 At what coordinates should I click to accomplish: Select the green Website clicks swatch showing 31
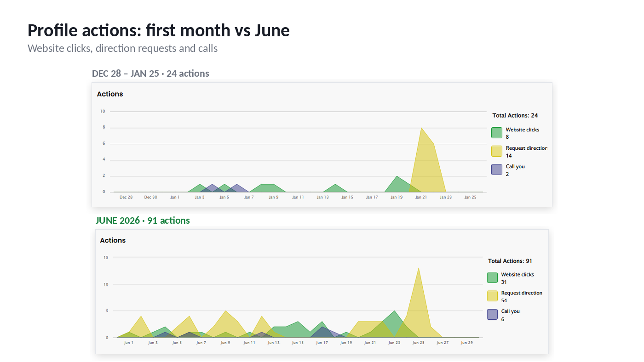pyautogui.click(x=492, y=277)
